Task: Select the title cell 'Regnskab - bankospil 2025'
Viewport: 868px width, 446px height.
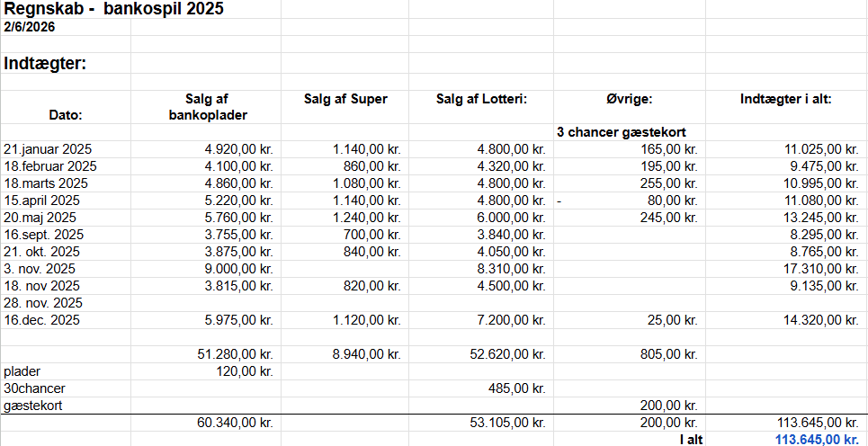Action: click(113, 9)
